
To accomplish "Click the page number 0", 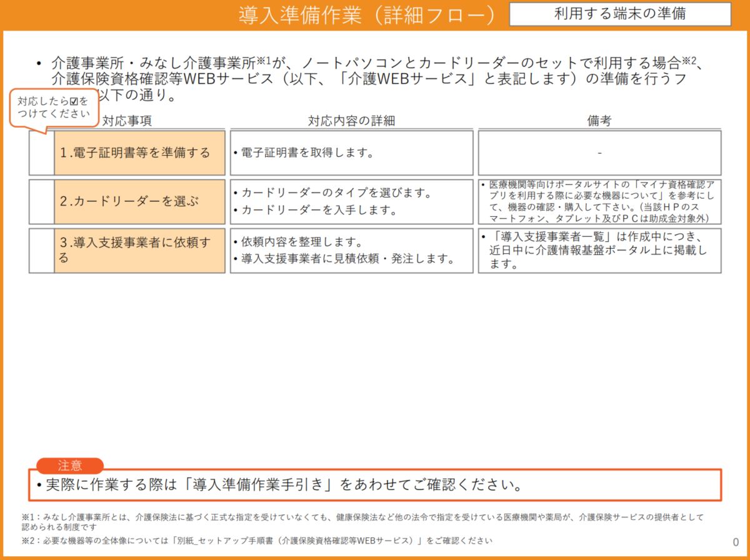I will click(x=735, y=541).
